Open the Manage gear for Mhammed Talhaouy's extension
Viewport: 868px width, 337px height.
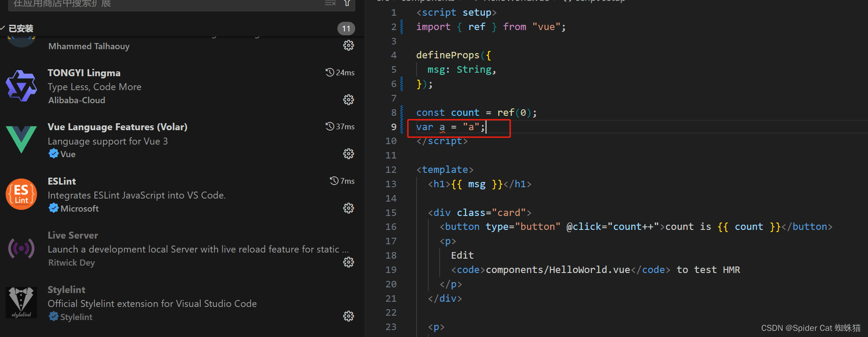[349, 45]
